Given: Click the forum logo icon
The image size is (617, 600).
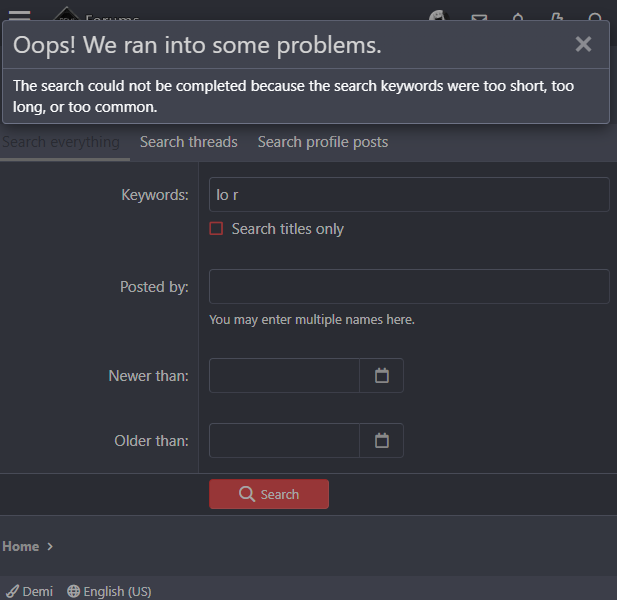Looking at the screenshot, I should tap(66, 15).
